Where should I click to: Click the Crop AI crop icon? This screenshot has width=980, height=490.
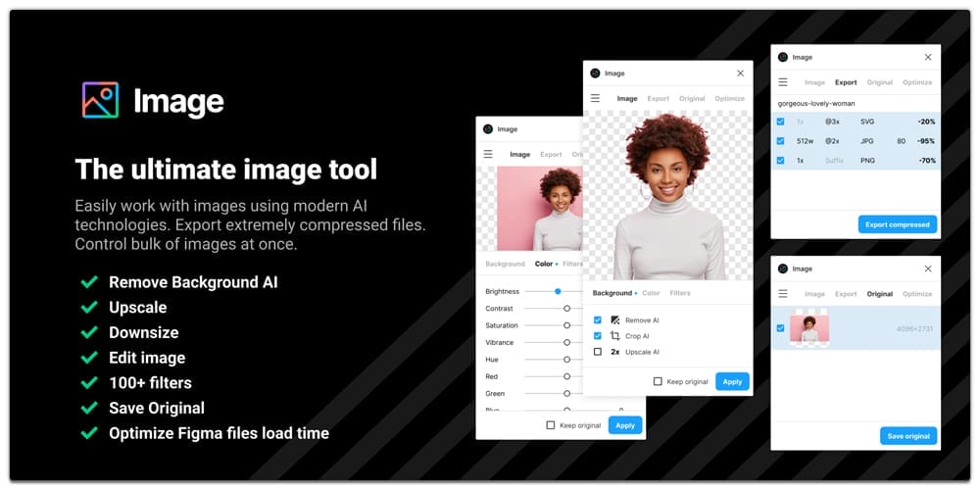tap(615, 335)
